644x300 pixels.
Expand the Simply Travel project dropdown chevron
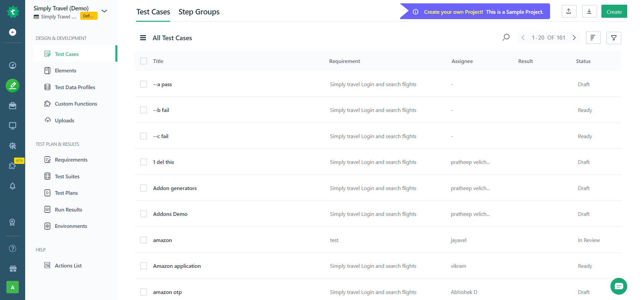pos(104,11)
